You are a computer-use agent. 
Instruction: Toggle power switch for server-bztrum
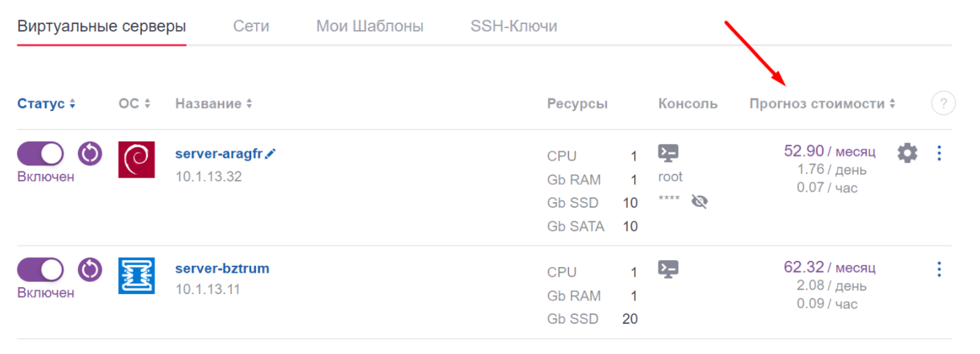[40, 269]
